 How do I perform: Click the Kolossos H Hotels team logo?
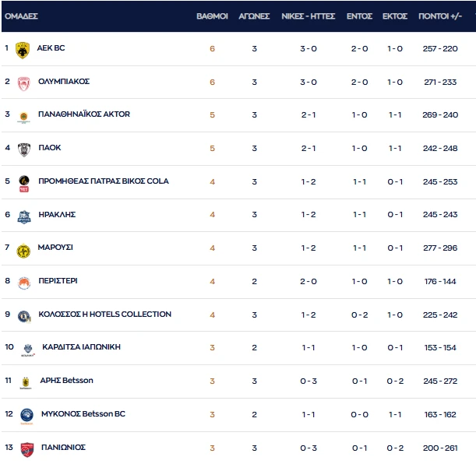(x=23, y=315)
